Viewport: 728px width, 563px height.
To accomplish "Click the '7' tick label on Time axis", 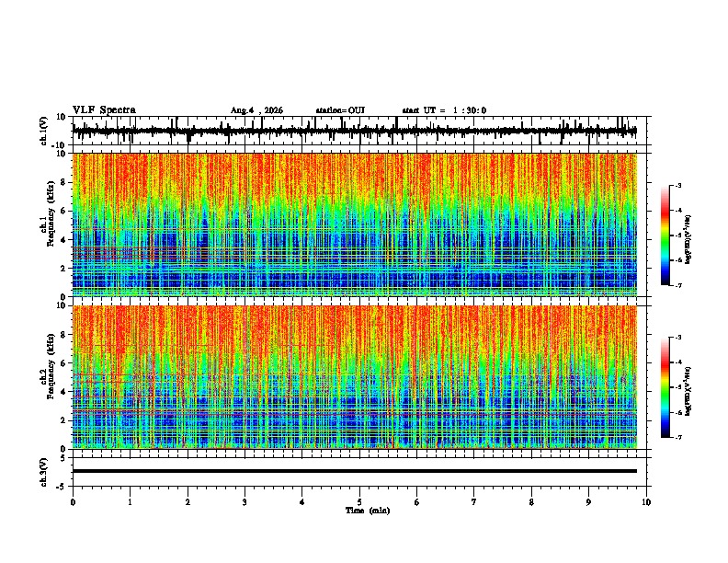I will click(x=474, y=502).
